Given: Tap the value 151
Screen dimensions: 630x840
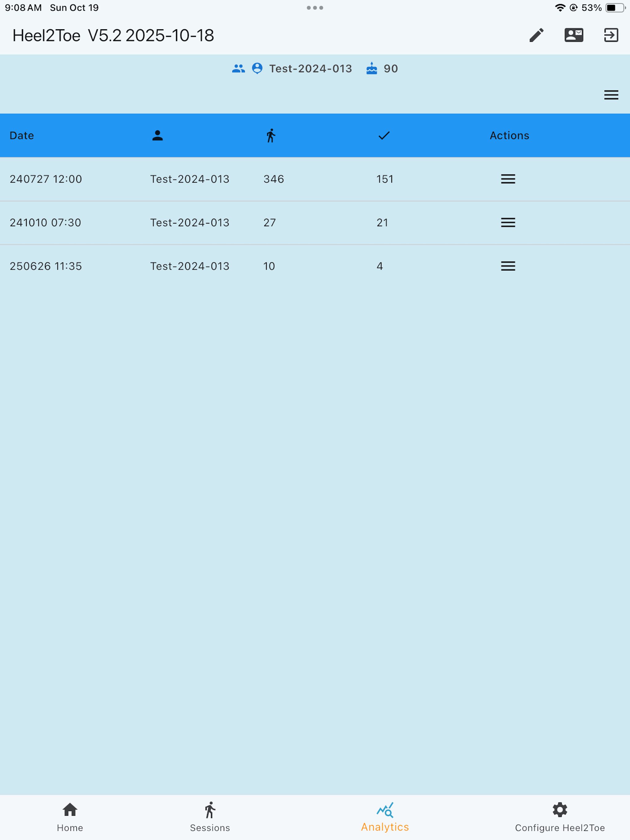Looking at the screenshot, I should click(385, 179).
